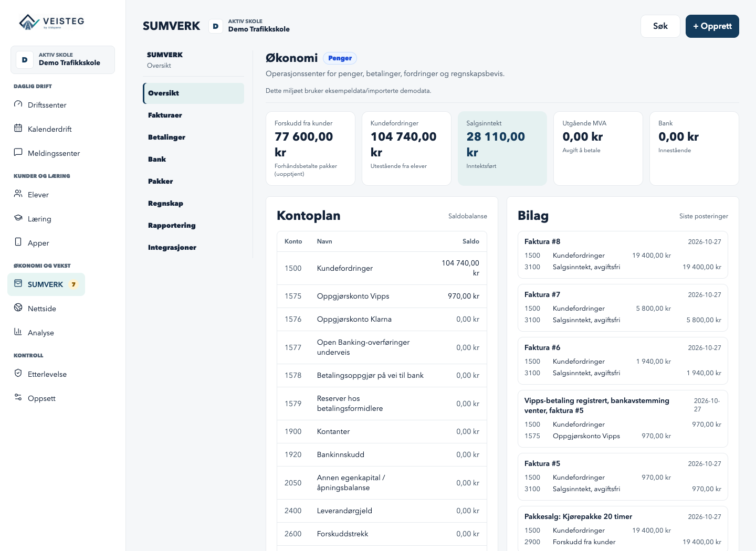The width and height of the screenshot is (756, 551).
Task: Click the Oppsett sliders icon
Action: coord(18,398)
